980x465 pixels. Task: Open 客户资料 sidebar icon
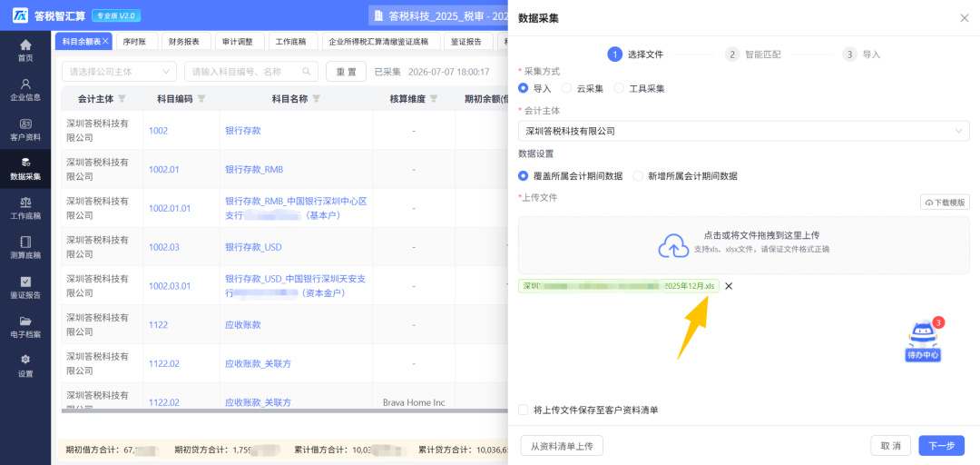click(x=25, y=124)
